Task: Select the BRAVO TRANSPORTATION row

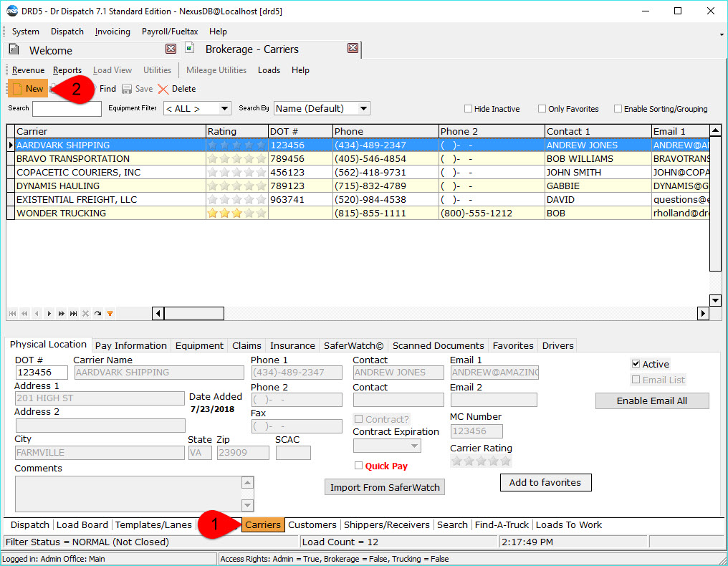Action: point(358,159)
